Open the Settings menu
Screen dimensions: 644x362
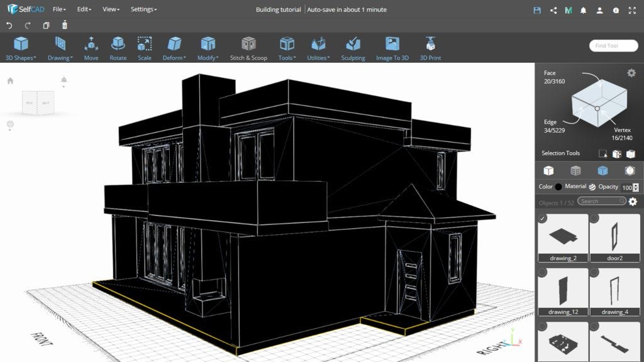[x=143, y=9]
